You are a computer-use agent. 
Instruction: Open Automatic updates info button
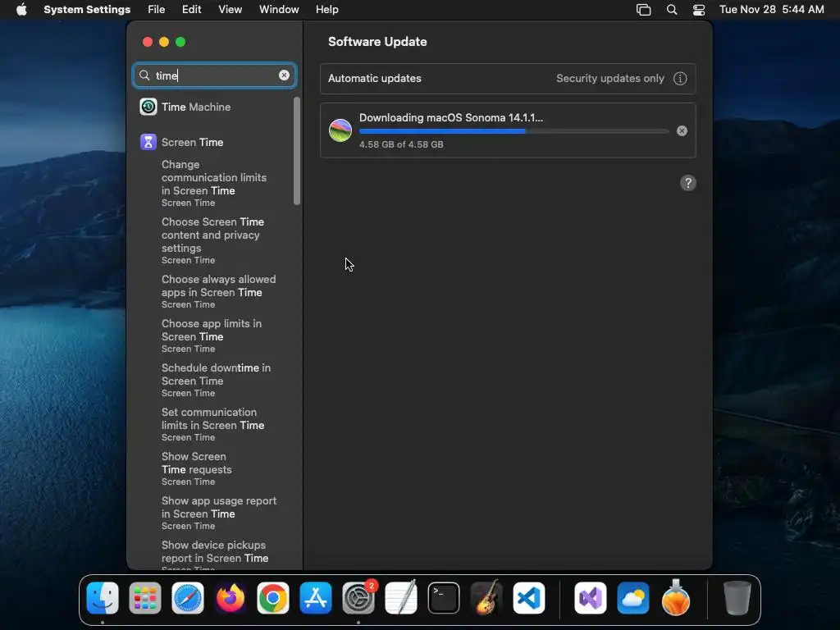[680, 79]
